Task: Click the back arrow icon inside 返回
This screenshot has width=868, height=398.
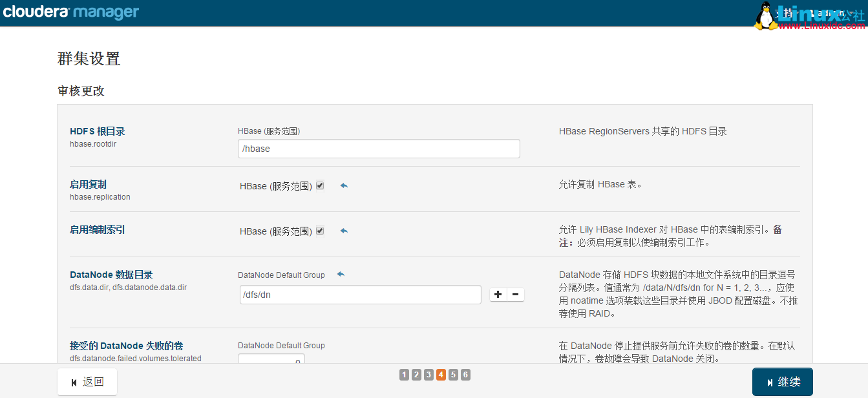Action: 73,381
